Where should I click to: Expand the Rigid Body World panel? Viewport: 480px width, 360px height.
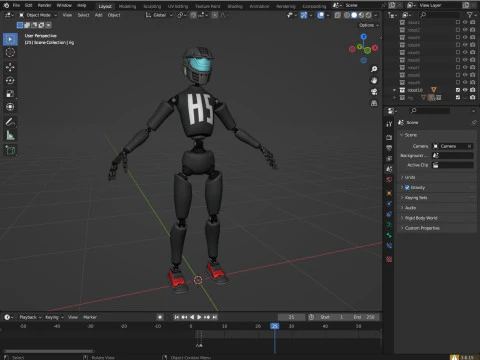coord(437,218)
